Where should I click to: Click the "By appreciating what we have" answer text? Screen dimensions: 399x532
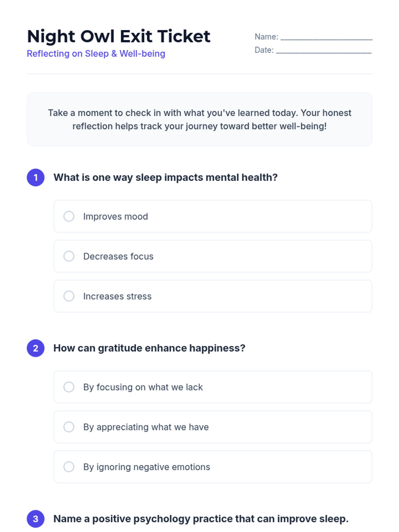(x=146, y=427)
